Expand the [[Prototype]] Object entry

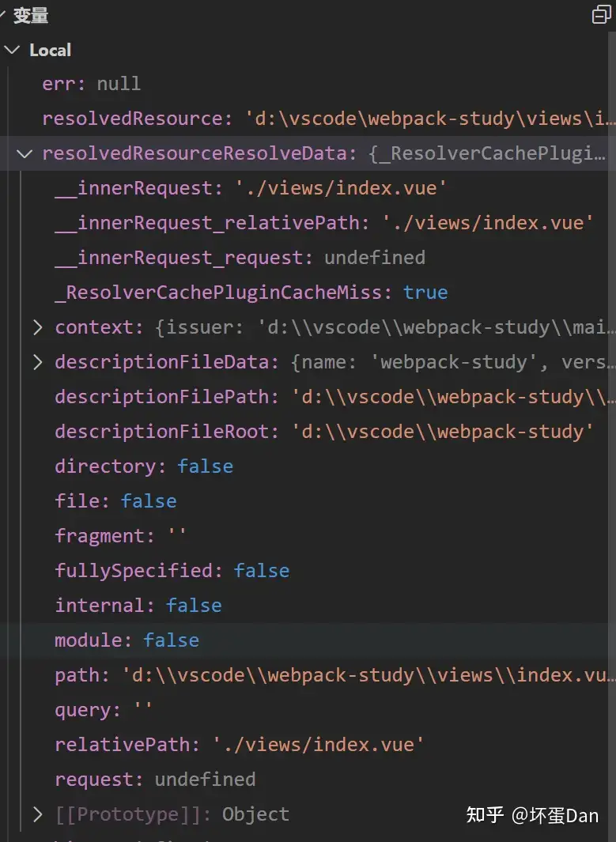pyautogui.click(x=38, y=814)
